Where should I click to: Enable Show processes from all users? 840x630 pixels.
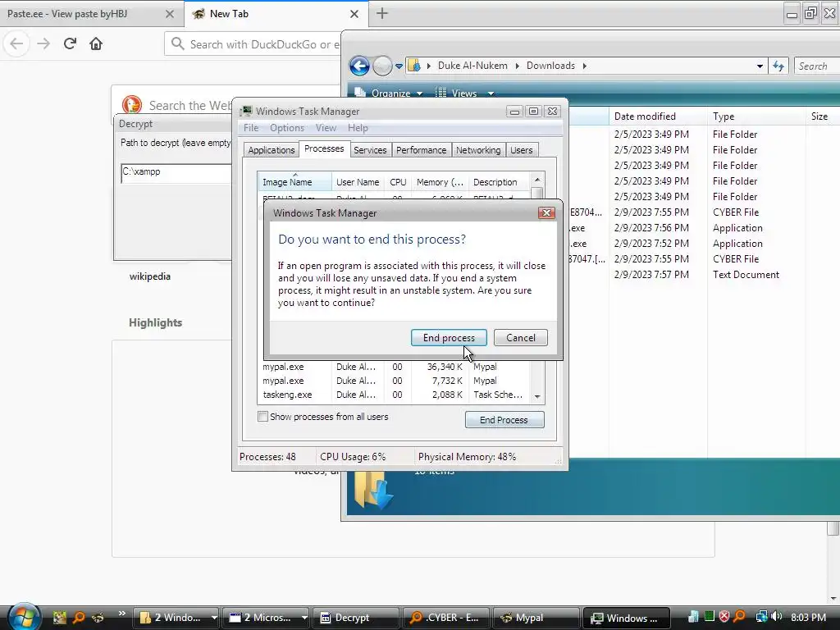point(263,416)
